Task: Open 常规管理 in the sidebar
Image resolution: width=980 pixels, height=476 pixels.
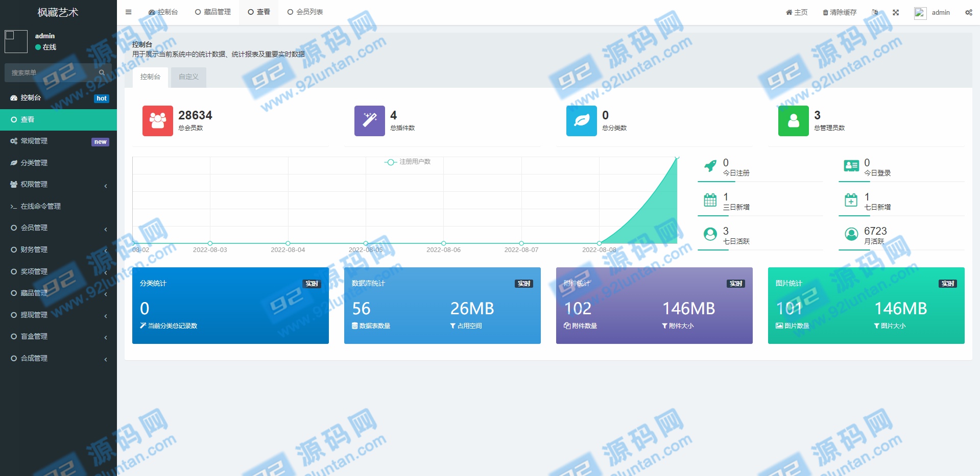Action: [x=58, y=141]
